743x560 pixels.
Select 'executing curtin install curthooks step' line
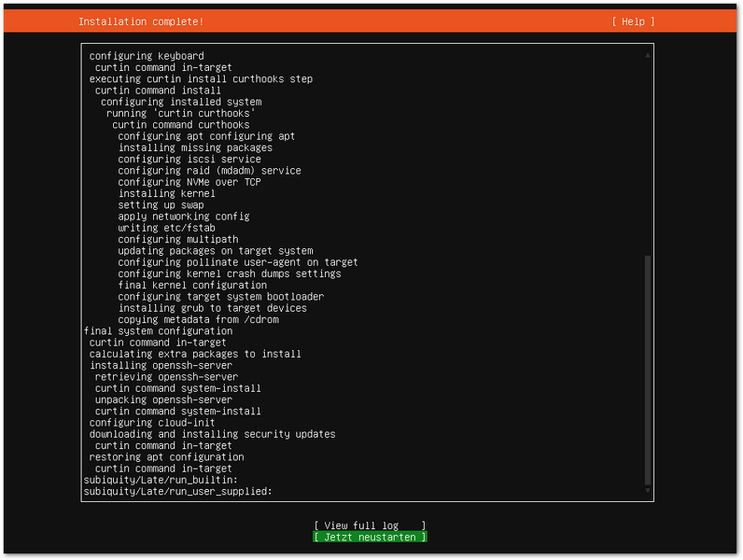tap(201, 78)
